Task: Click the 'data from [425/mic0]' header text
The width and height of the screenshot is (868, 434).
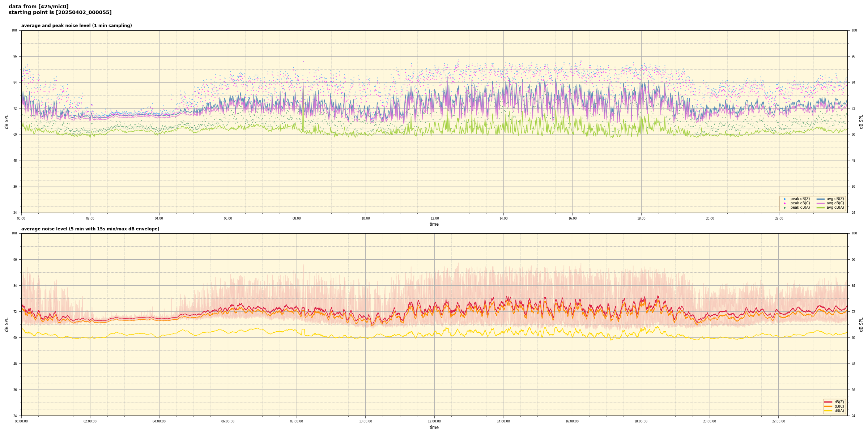Action: pyautogui.click(x=39, y=7)
